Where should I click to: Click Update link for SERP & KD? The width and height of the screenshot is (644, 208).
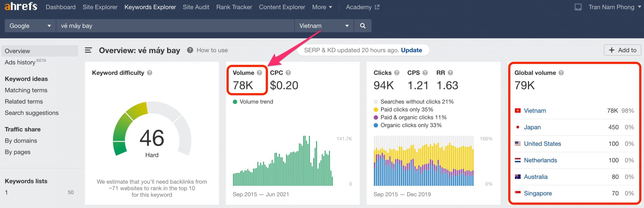412,50
